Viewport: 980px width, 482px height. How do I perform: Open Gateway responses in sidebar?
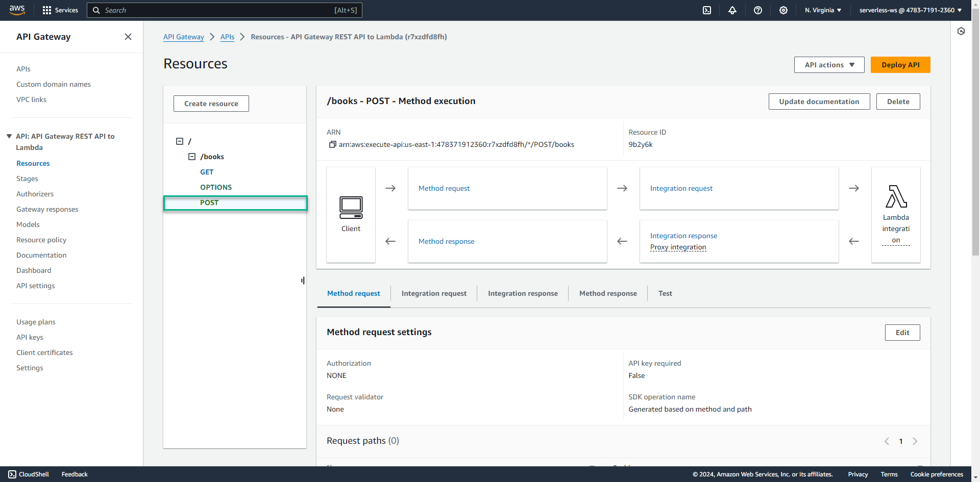click(47, 209)
